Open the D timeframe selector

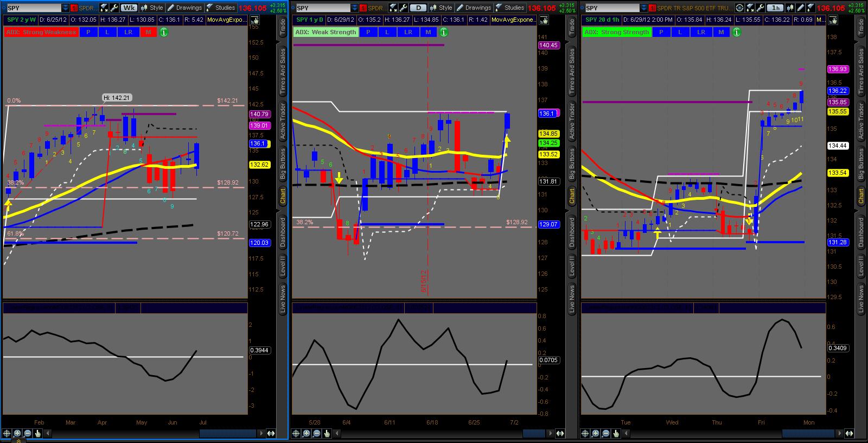pos(418,8)
